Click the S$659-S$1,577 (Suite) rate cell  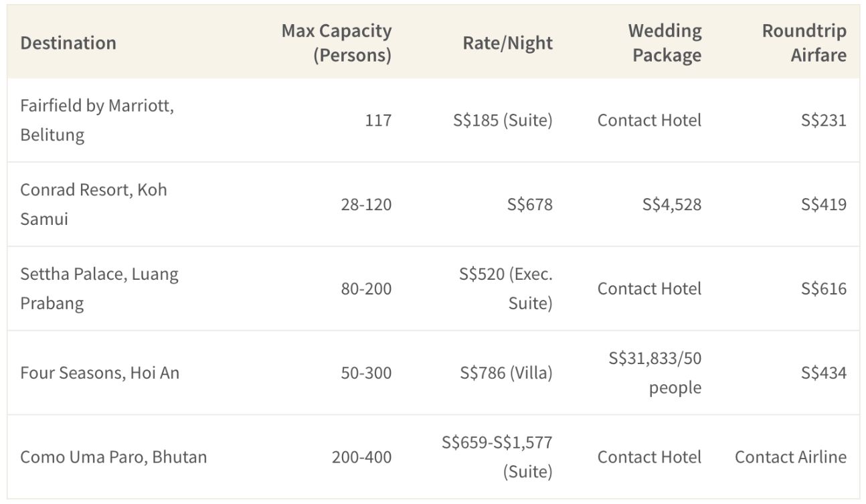click(x=497, y=457)
